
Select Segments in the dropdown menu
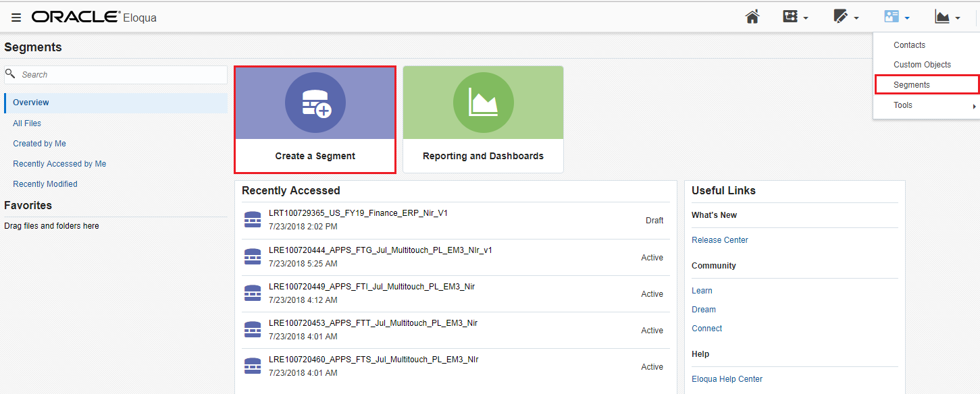pos(912,85)
